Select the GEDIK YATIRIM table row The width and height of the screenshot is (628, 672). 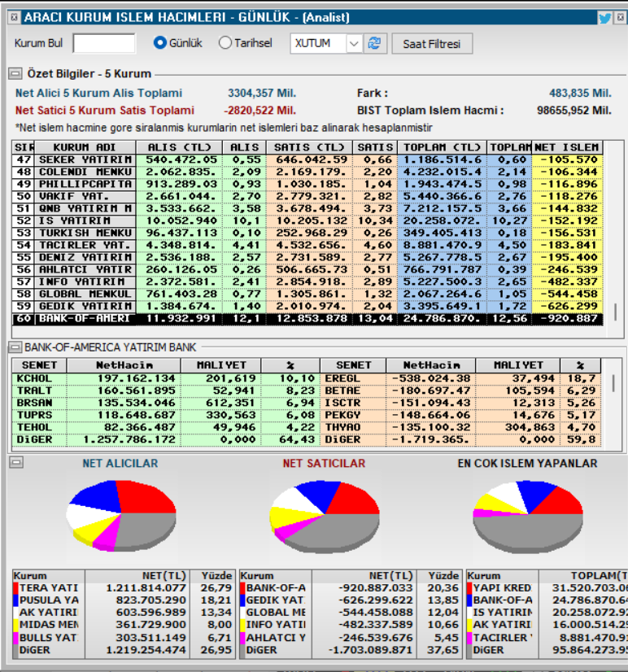tap(307, 307)
